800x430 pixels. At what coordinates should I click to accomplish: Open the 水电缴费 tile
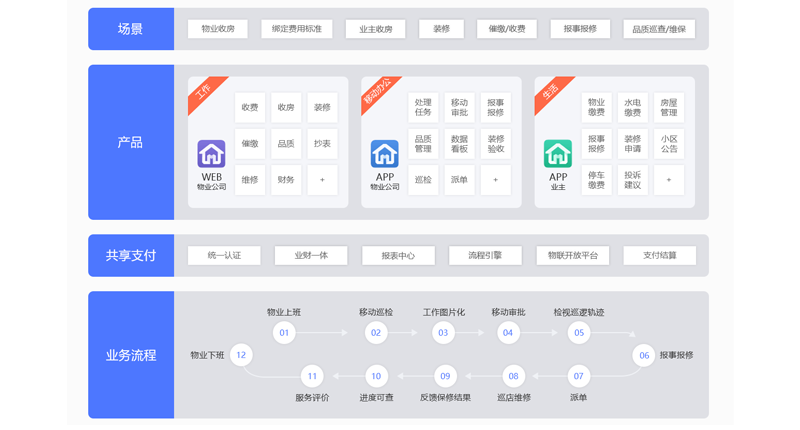pyautogui.click(x=632, y=107)
